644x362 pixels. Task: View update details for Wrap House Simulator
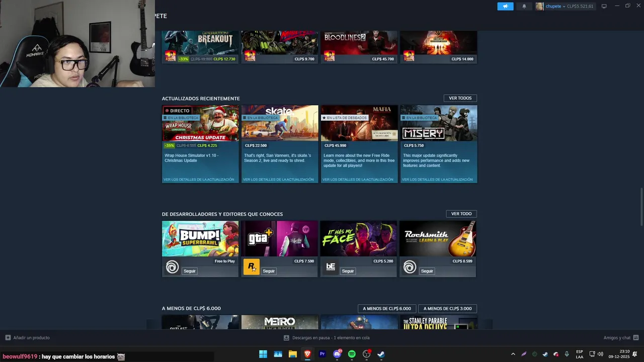pos(199,179)
